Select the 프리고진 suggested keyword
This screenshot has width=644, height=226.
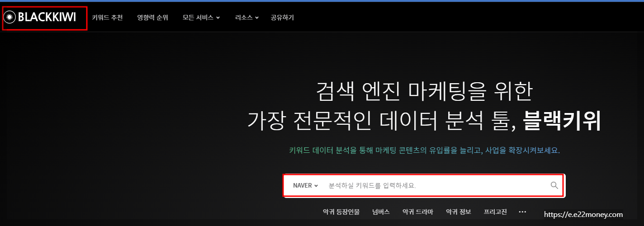coord(495,212)
